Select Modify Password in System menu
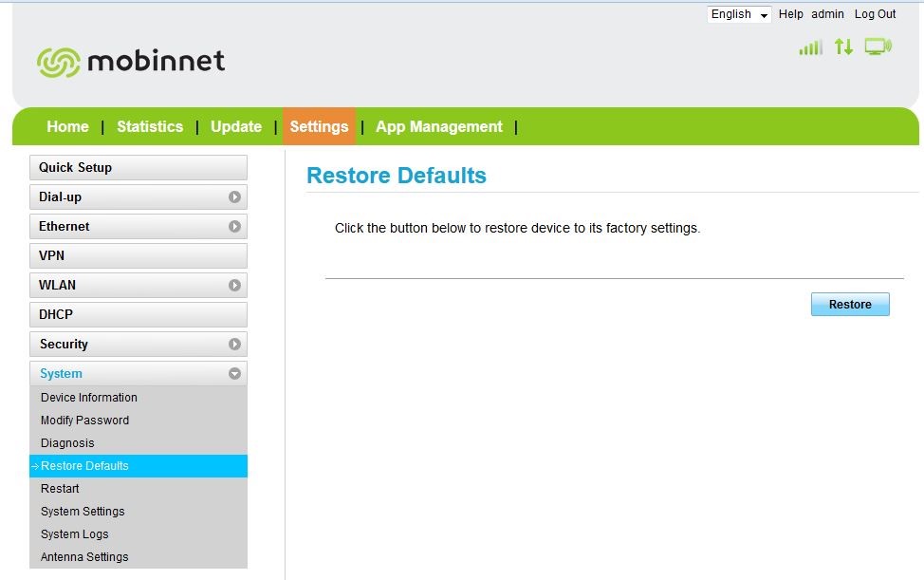Viewport: 924px width, 580px height. point(84,421)
